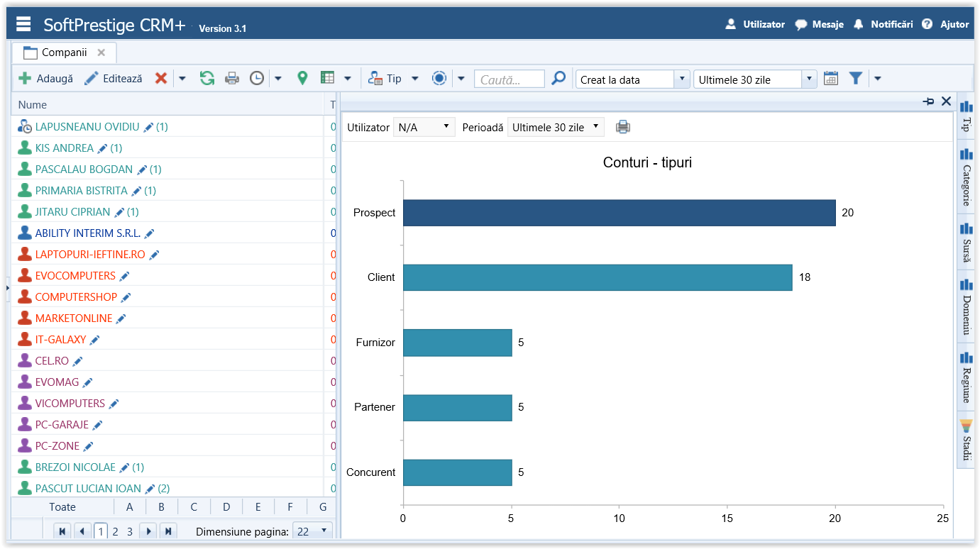The height and width of the screenshot is (549, 980).
Task: Close the chart panel with the X
Action: tap(946, 101)
